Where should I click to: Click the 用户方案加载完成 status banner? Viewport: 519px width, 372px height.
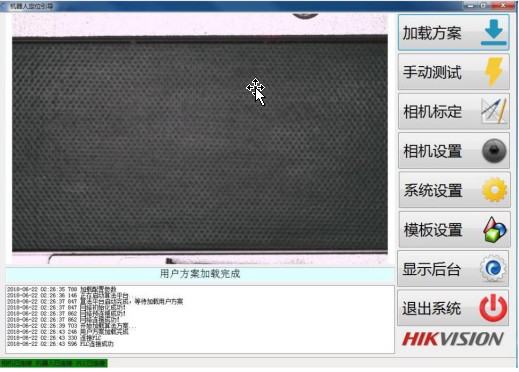(200, 274)
